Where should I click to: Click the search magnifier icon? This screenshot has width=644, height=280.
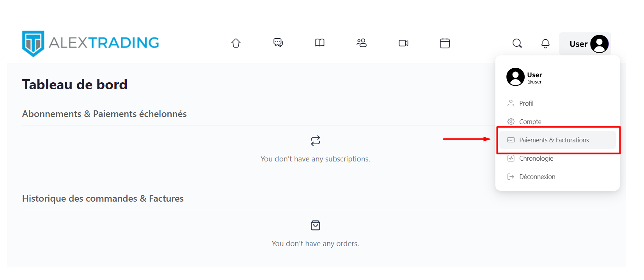coord(517,43)
